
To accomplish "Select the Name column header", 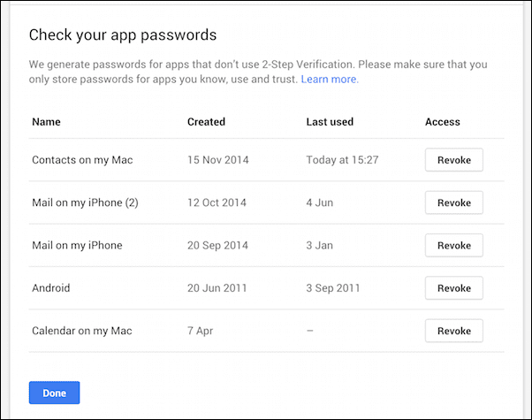I will [46, 121].
